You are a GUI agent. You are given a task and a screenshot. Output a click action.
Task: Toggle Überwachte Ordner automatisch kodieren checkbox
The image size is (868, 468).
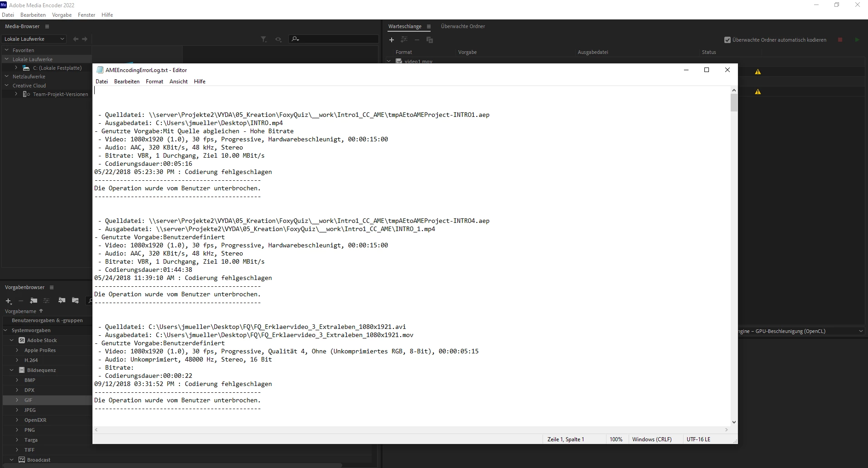[x=727, y=40]
